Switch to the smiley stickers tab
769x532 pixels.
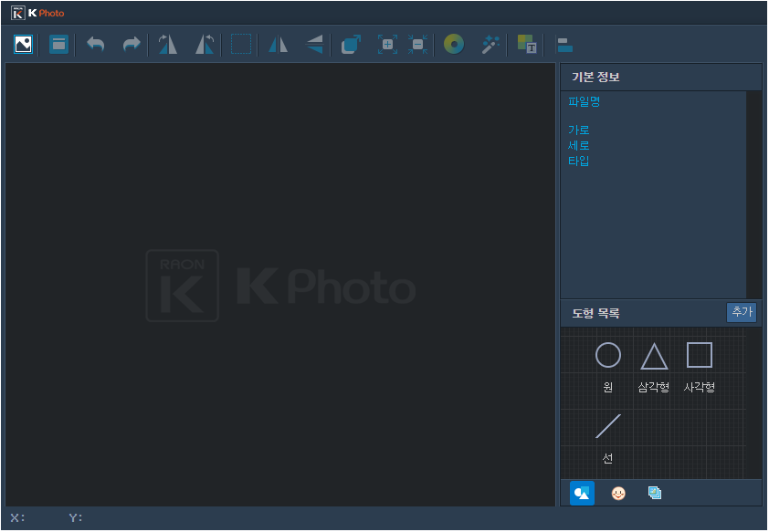pos(618,494)
